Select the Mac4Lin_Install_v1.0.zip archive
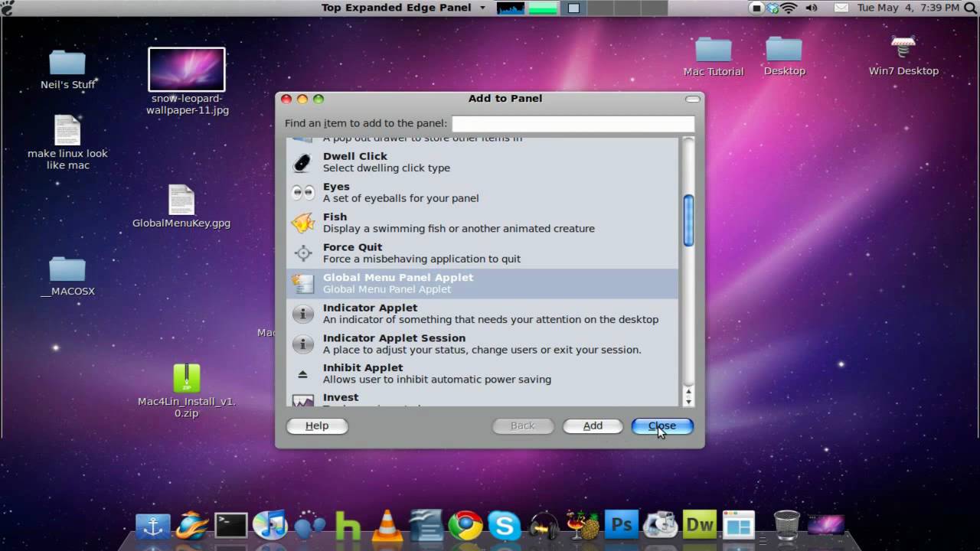The image size is (980, 551). [187, 379]
